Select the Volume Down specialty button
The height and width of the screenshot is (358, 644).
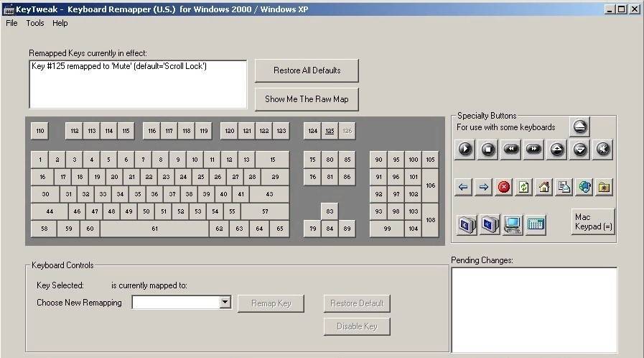579,150
